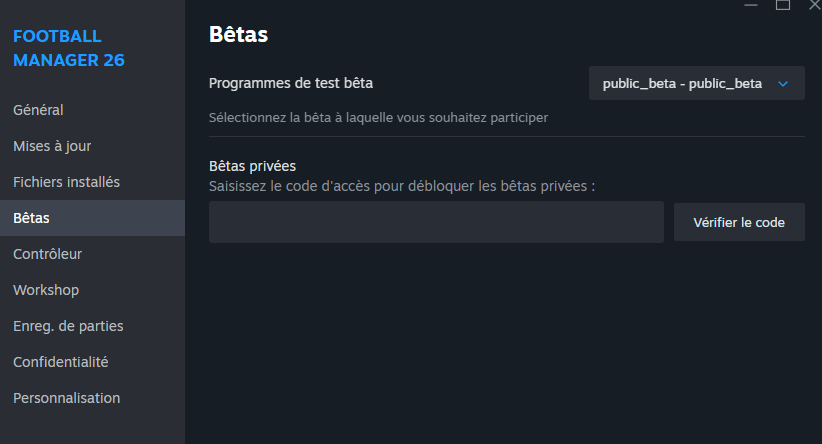Open the Personnalisation section

coord(66,398)
